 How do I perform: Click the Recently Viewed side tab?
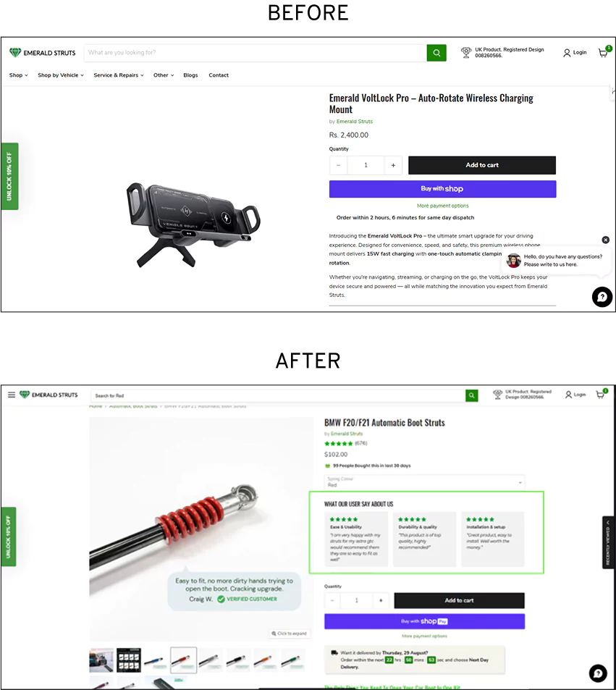pos(608,542)
